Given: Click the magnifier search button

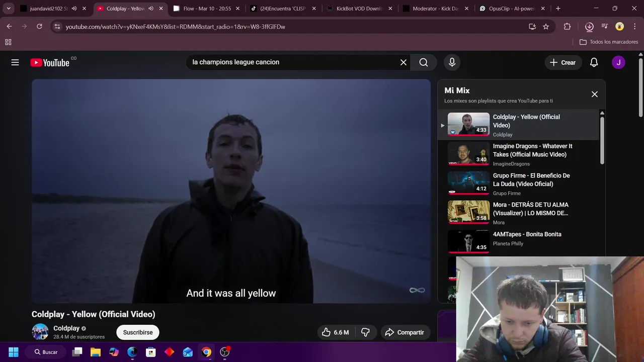Looking at the screenshot, I should tap(424, 62).
